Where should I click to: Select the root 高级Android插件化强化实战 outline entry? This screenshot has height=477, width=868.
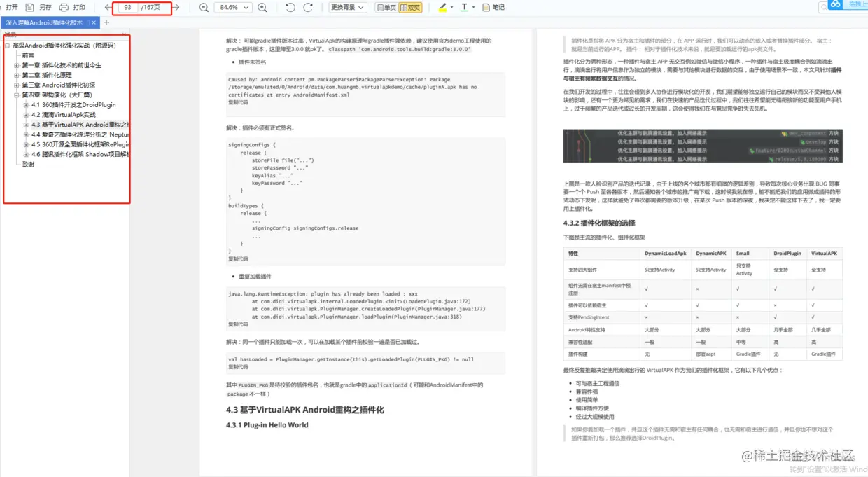(64, 46)
